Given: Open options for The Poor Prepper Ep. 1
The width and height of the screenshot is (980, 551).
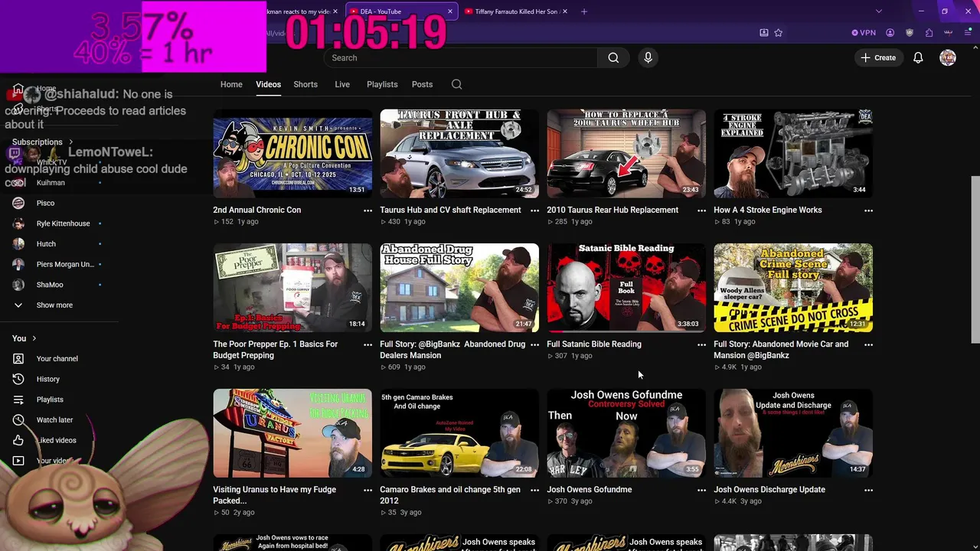Looking at the screenshot, I should (367, 345).
